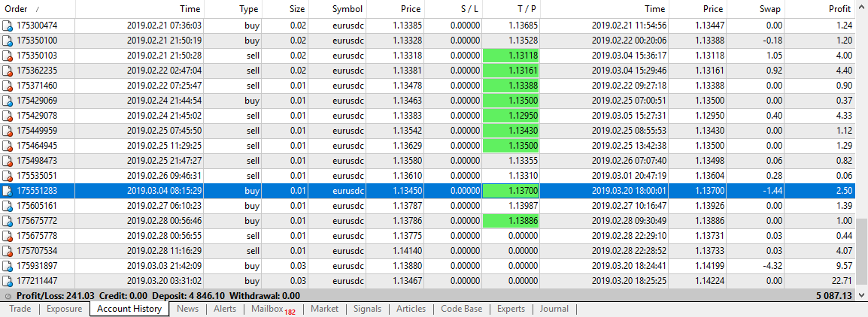Viewport: 868px width, 317px height.
Task: Switch to the Signals tab
Action: [x=368, y=309]
